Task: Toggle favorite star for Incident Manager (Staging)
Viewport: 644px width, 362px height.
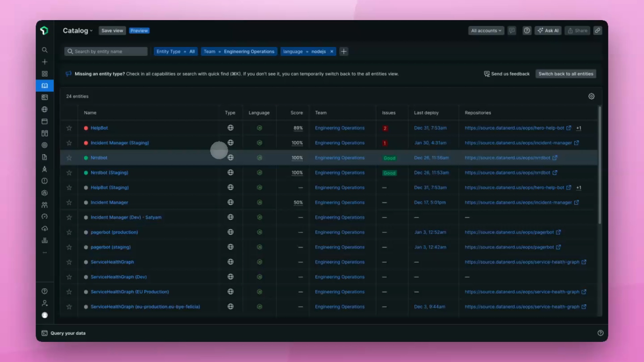Action: 69,143
